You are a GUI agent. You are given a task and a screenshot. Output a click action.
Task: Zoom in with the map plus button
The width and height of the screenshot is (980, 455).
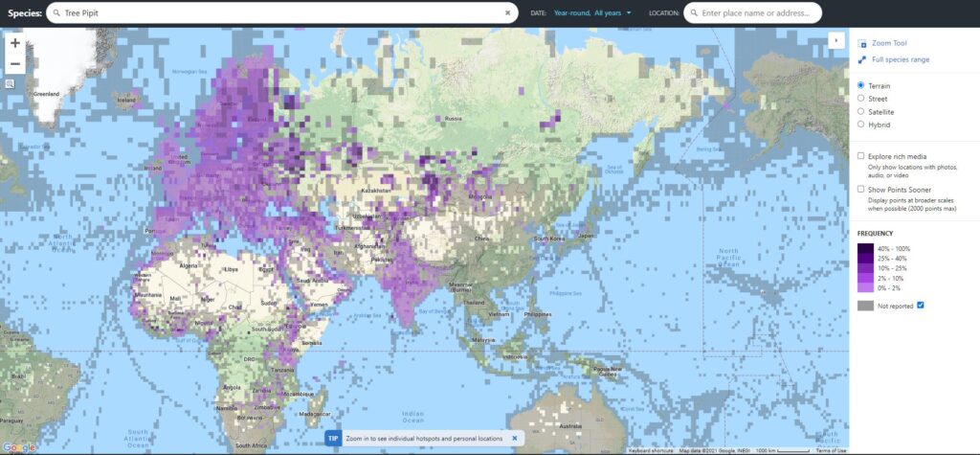[15, 43]
